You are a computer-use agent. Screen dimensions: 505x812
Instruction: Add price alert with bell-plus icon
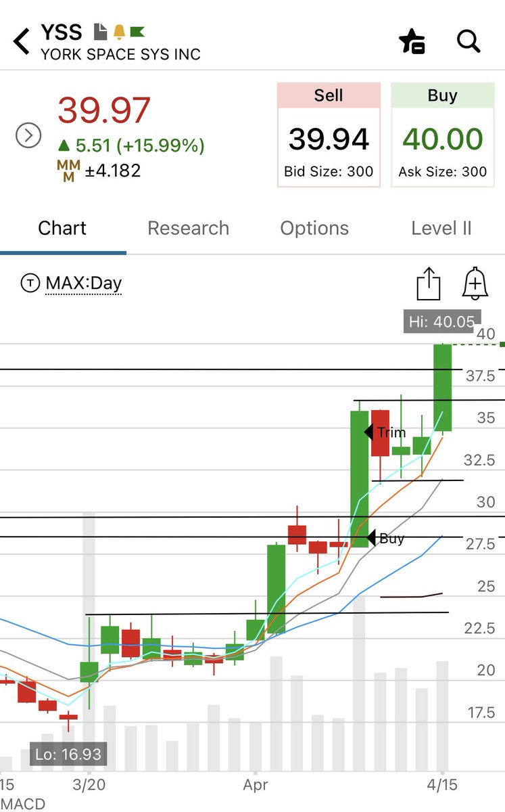click(475, 283)
